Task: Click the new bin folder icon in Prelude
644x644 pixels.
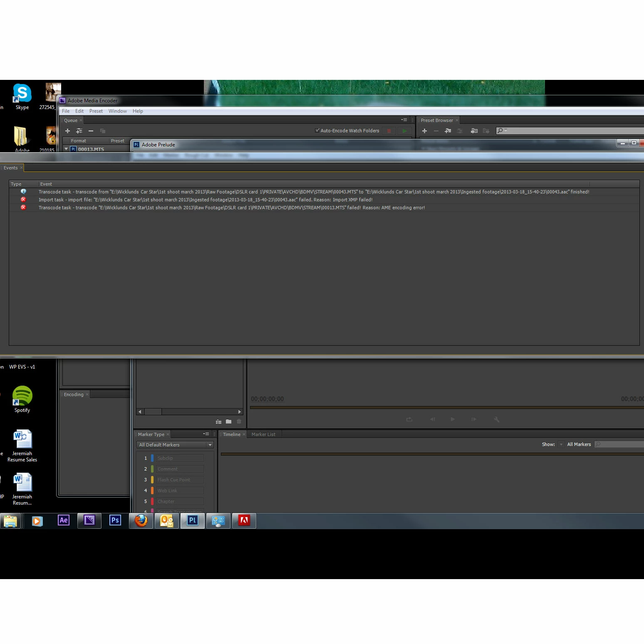Action: [x=228, y=421]
